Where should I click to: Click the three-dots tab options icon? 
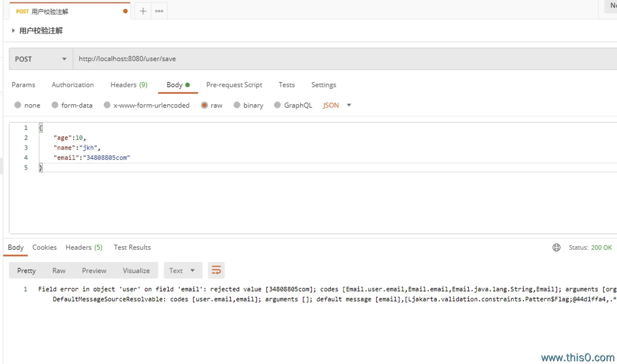pos(159,11)
